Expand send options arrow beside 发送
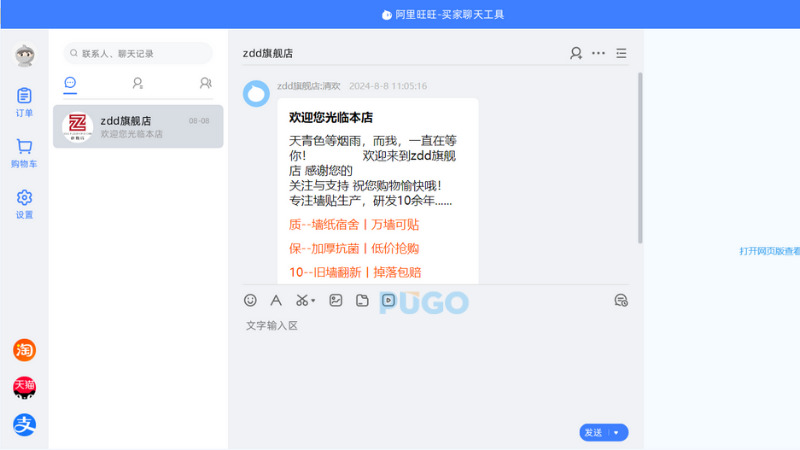 coord(617,433)
